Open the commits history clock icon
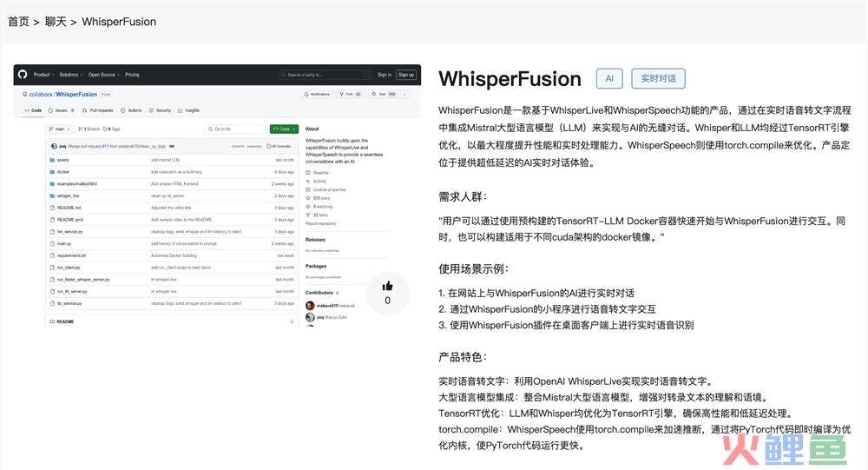This screenshot has width=868, height=470. point(269,146)
